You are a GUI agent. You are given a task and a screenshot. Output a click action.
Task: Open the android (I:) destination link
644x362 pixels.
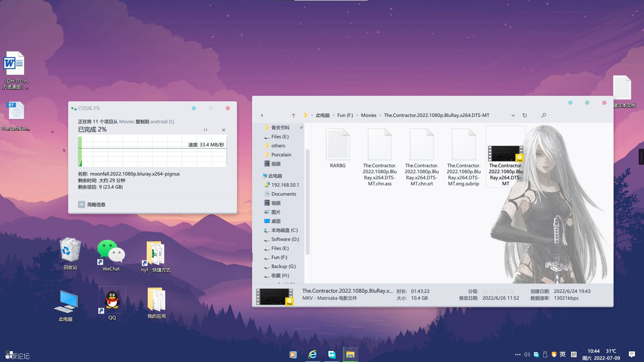(x=162, y=121)
